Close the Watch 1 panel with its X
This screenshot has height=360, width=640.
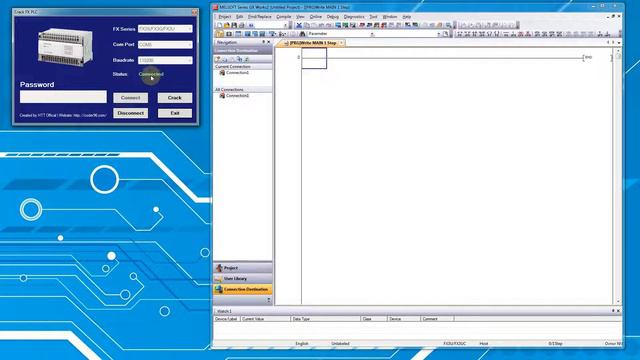point(618,311)
